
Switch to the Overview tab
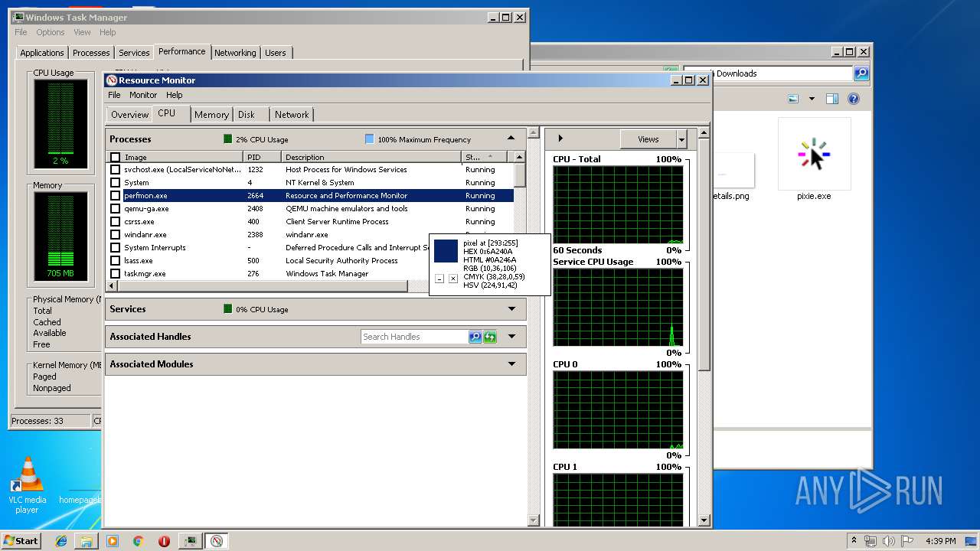[x=129, y=115]
